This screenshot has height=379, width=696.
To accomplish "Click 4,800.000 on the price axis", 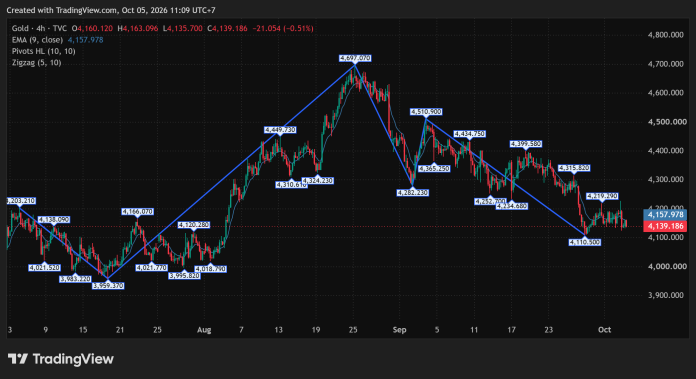I will (x=665, y=35).
